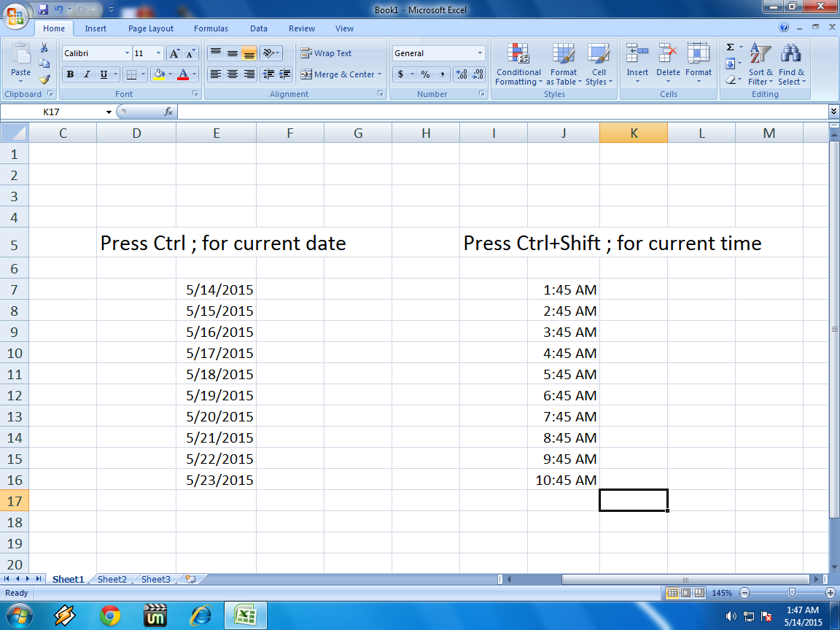The width and height of the screenshot is (840, 630).
Task: Toggle bold formatting
Action: [x=70, y=74]
